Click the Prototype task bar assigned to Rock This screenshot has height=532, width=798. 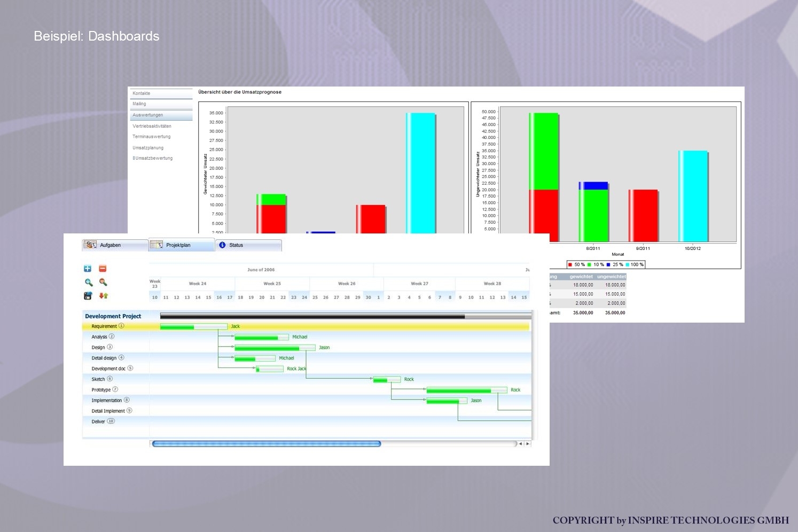(467, 390)
